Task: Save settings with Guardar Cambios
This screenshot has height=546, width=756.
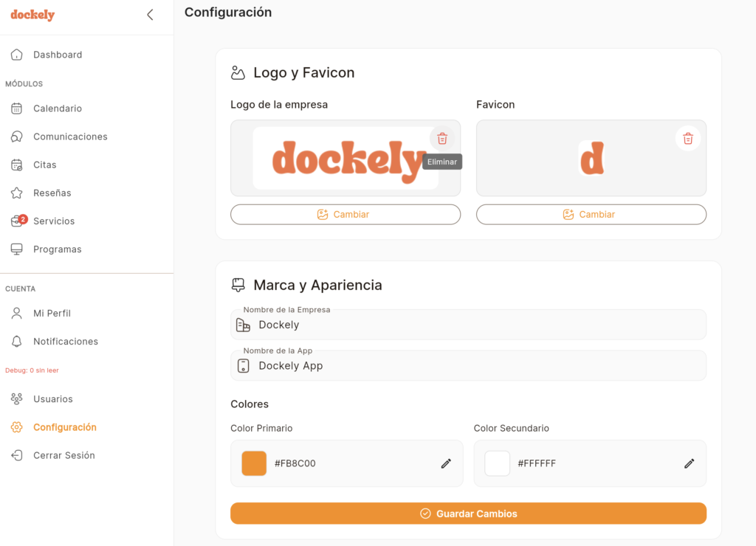Action: [x=468, y=514]
